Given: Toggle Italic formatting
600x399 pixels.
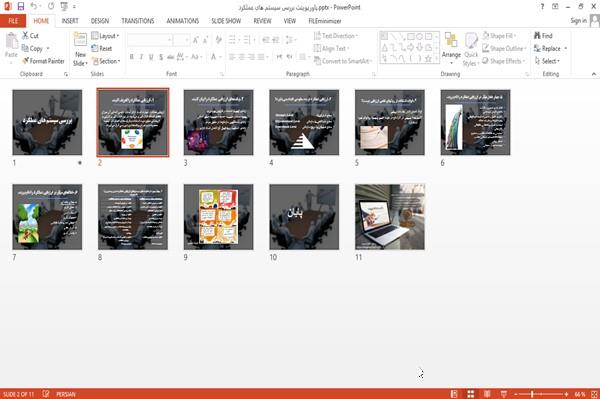Looking at the screenshot, I should coord(141,57).
